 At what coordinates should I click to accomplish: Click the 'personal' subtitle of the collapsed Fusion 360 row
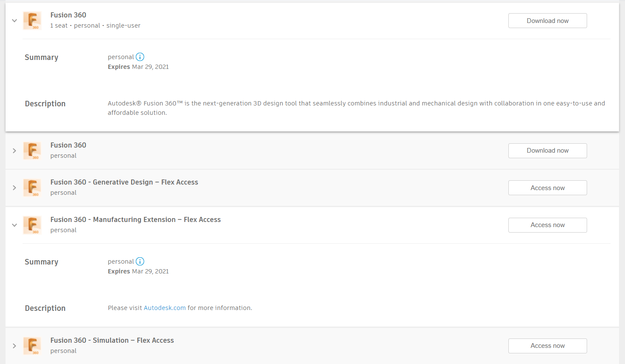[63, 156]
